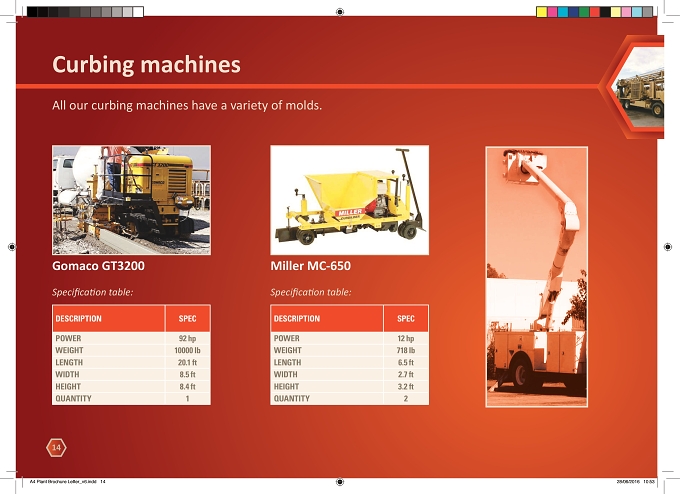Select the "2.7 ft" width value
Image resolution: width=680 pixels, height=494 pixels.
click(x=406, y=374)
